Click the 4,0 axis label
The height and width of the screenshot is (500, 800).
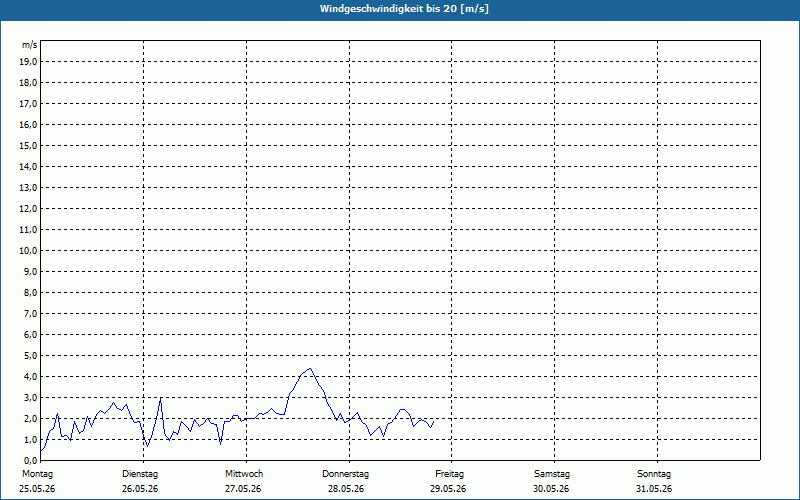tap(30, 377)
